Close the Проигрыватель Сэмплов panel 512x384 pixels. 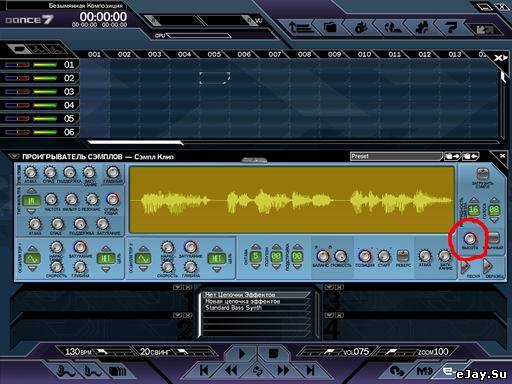(x=503, y=156)
